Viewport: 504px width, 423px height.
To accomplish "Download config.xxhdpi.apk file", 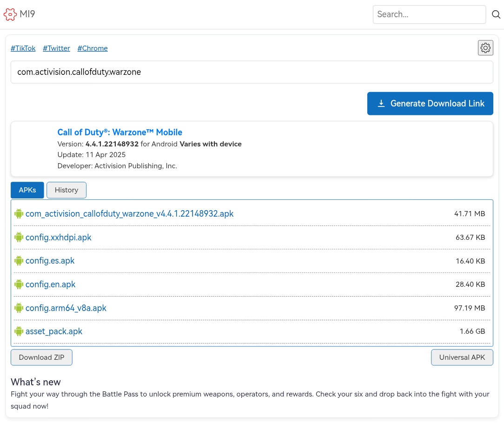I will [x=59, y=237].
